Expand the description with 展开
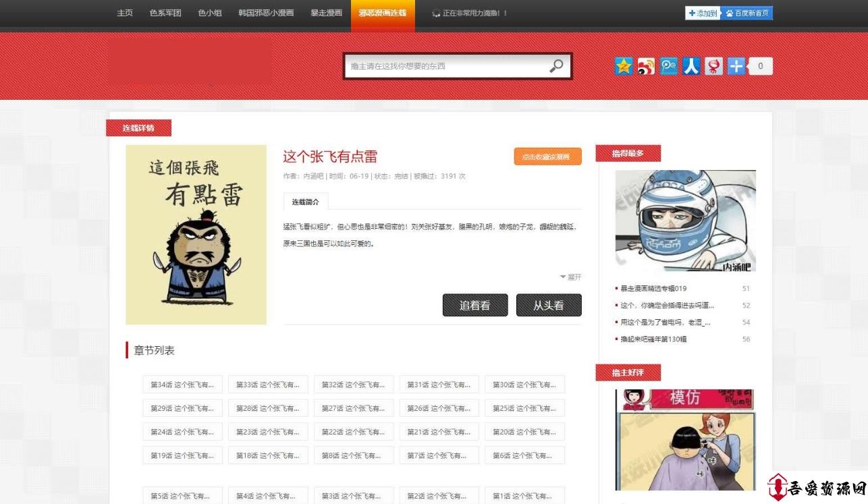 [x=570, y=277]
